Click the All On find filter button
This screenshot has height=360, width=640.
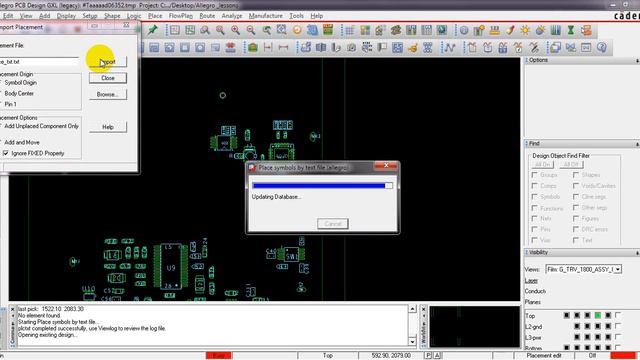coord(542,164)
